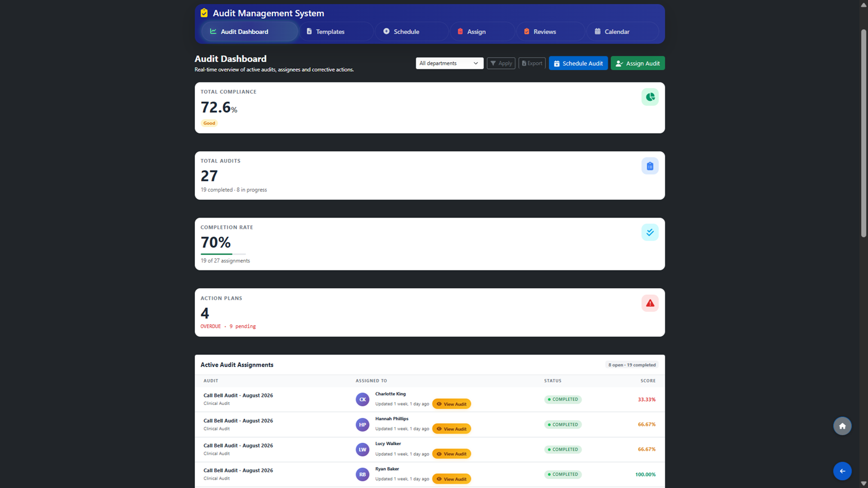
Task: Click the Assign Audit button
Action: [637, 63]
